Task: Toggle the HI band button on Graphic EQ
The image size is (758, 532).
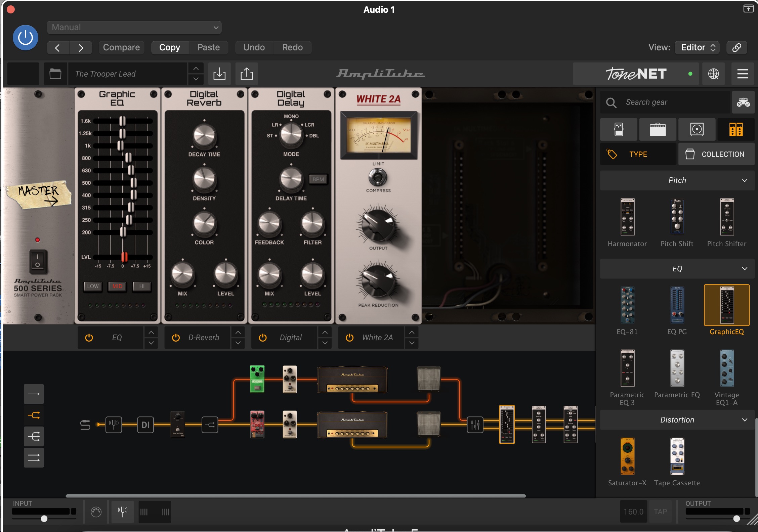Action: [x=142, y=286]
